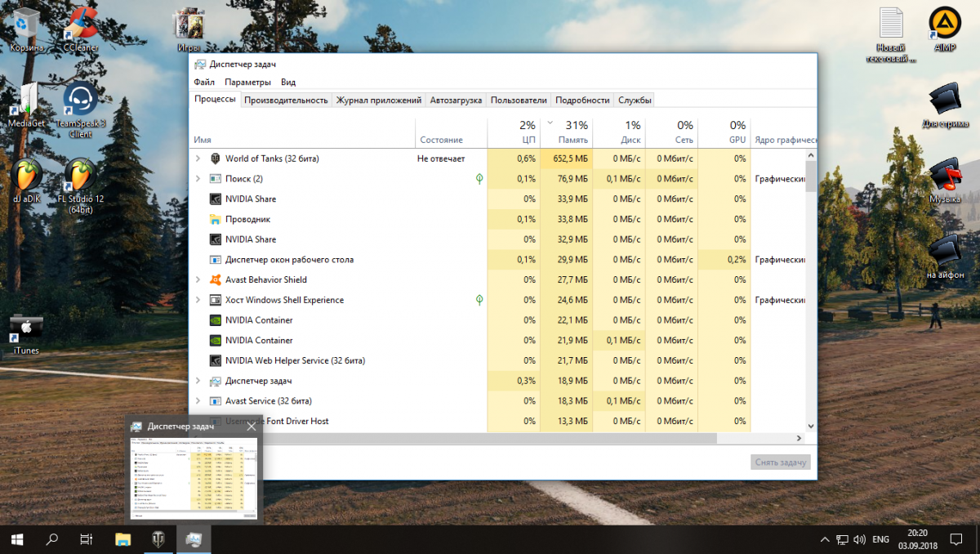Click the Avast Behavior Shield process icon
Viewport: 980px width, 554px height.
(x=216, y=279)
